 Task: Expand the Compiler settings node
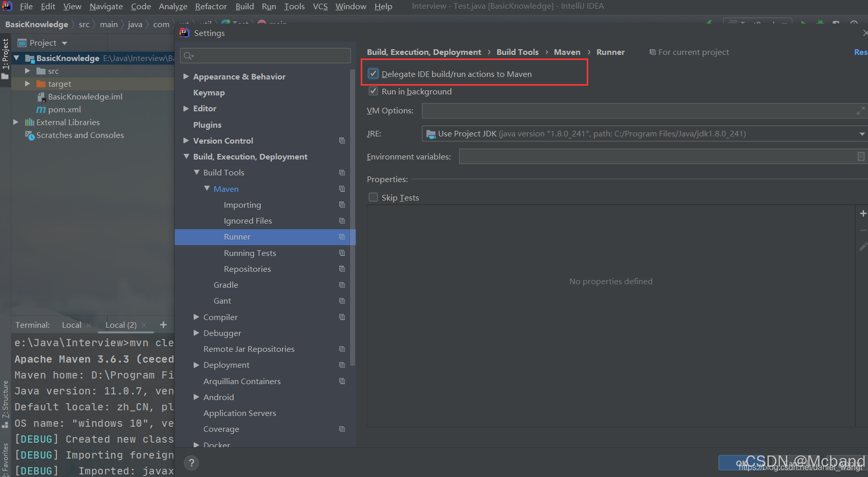(196, 317)
